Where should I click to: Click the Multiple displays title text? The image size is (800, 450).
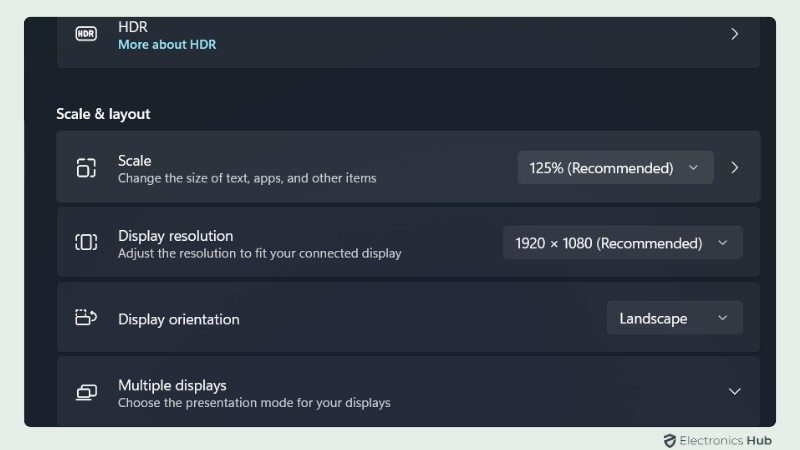pos(172,385)
